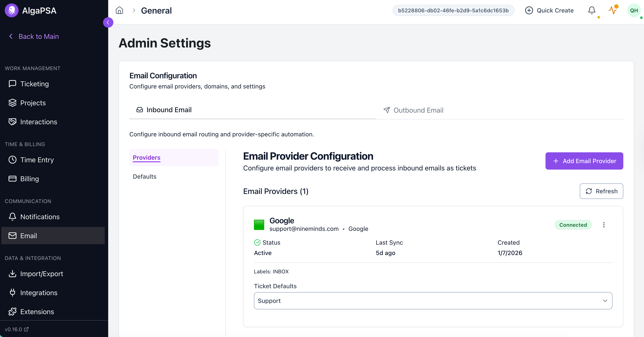Collapse the sidebar with purple chevron
Viewport: 644px width, 337px height.
click(108, 22)
